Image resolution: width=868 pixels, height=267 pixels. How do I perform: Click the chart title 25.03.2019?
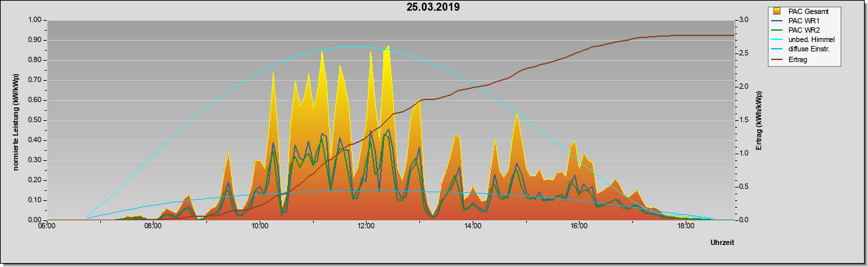tap(433, 7)
